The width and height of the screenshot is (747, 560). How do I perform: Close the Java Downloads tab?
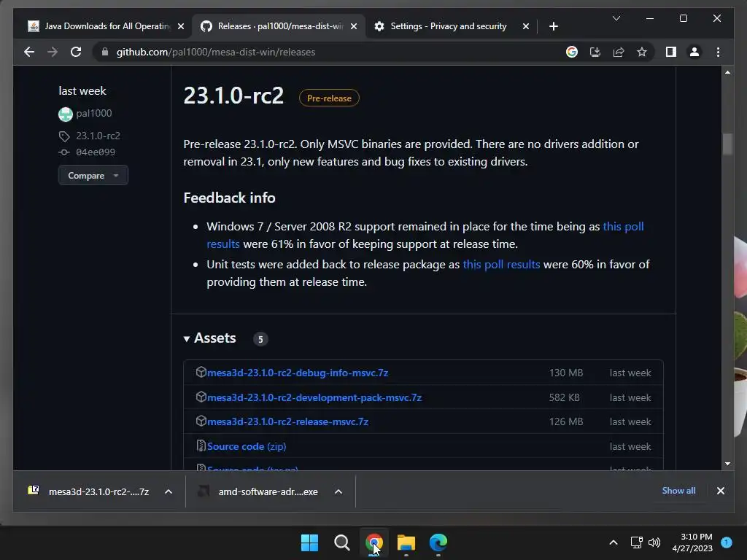click(x=181, y=26)
